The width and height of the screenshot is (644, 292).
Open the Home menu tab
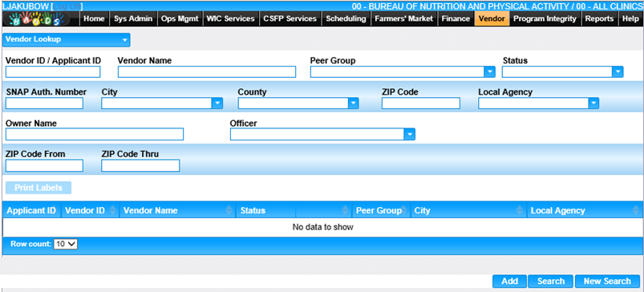[x=94, y=19]
